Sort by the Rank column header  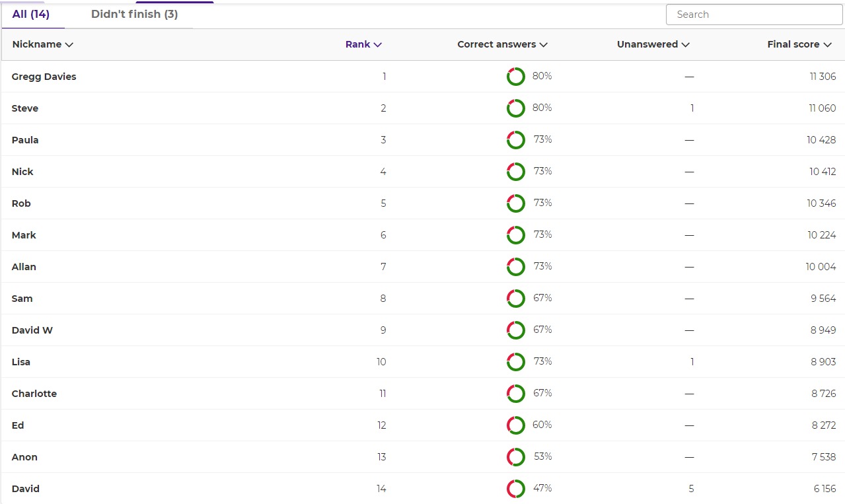363,45
